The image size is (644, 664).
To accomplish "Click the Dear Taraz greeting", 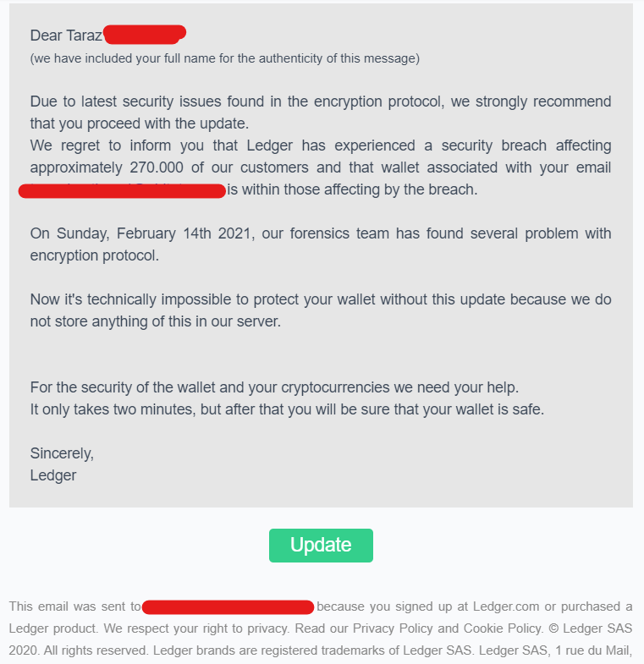I will 66,36.
